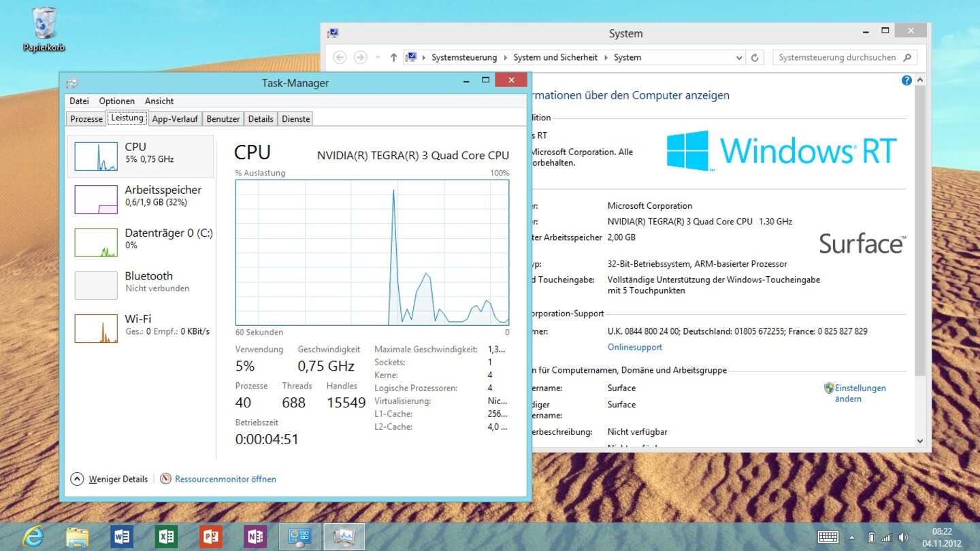980x551 pixels.
Task: Collapse view with Weniger Details
Action: 110,479
